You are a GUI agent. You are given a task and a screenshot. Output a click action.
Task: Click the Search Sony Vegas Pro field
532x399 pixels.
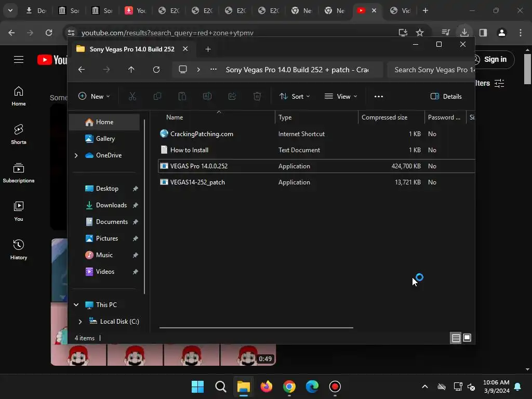[x=431, y=70]
